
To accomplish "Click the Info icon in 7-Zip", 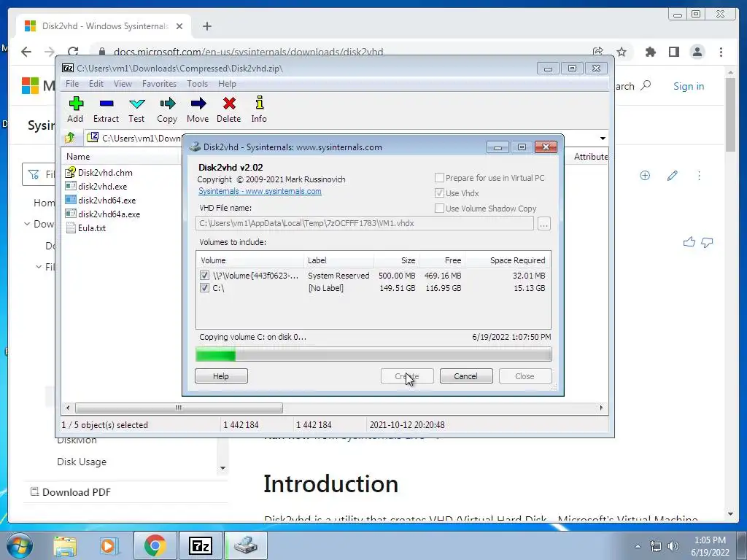I will coord(260,103).
